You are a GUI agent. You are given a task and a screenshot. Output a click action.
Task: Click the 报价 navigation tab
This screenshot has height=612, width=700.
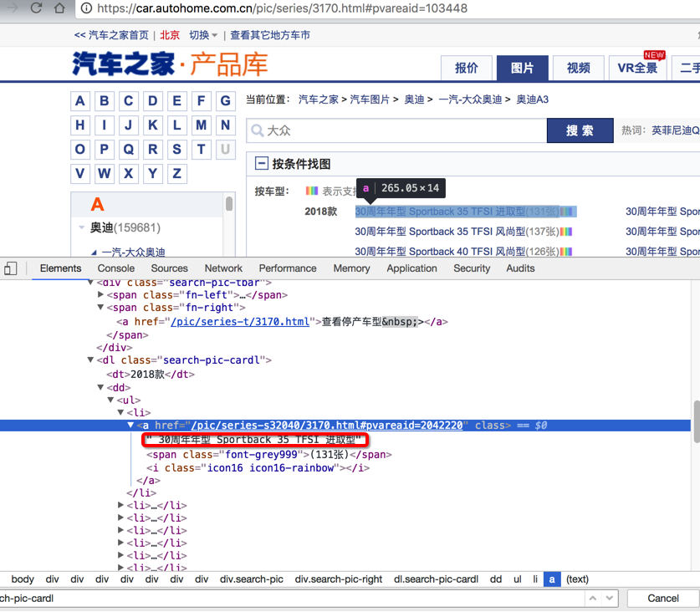pos(466,68)
